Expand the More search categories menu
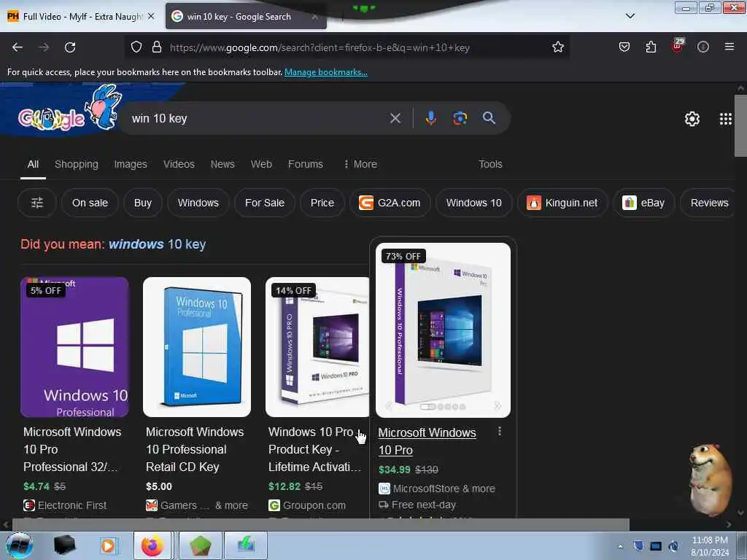Screen dimensions: 747x560 360,164
